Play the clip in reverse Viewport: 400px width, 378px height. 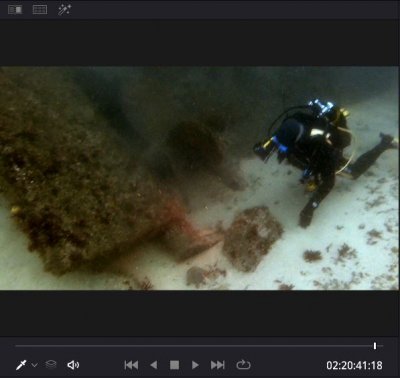(154, 365)
